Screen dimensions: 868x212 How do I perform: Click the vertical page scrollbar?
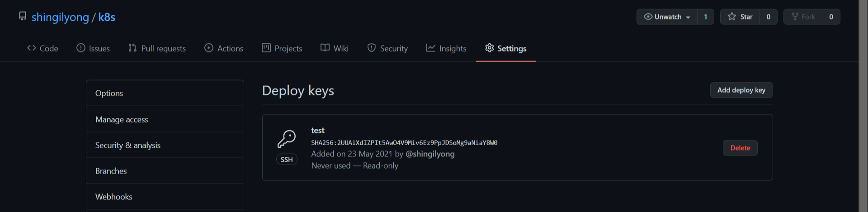pos(863,106)
